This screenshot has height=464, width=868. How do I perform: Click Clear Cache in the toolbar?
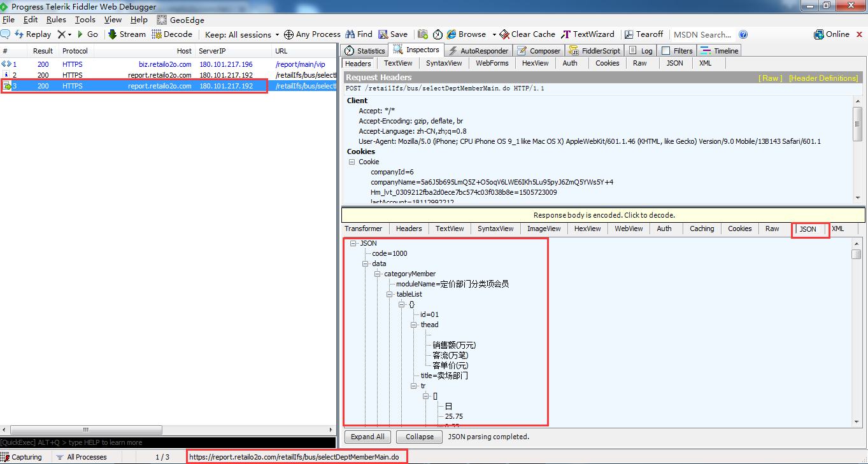pyautogui.click(x=528, y=34)
